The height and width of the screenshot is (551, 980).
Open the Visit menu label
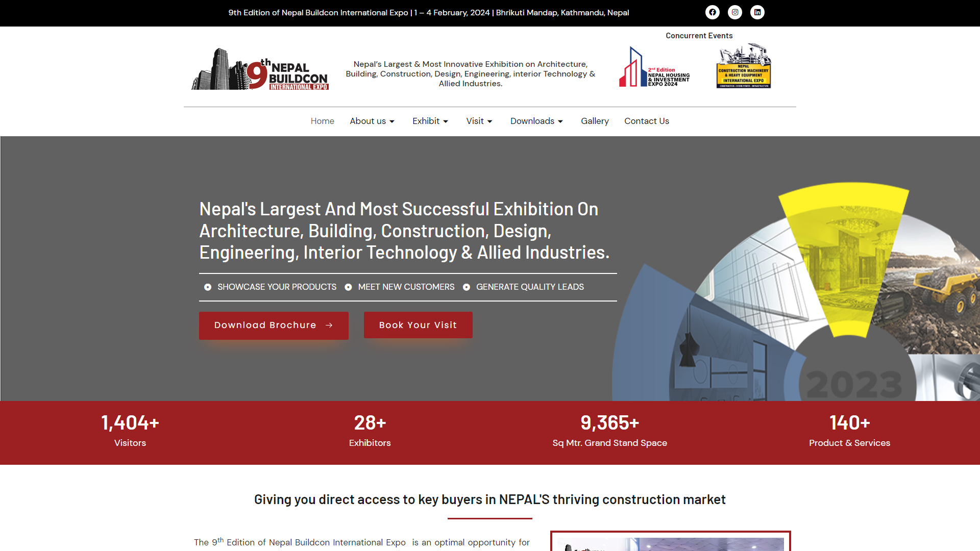point(475,121)
